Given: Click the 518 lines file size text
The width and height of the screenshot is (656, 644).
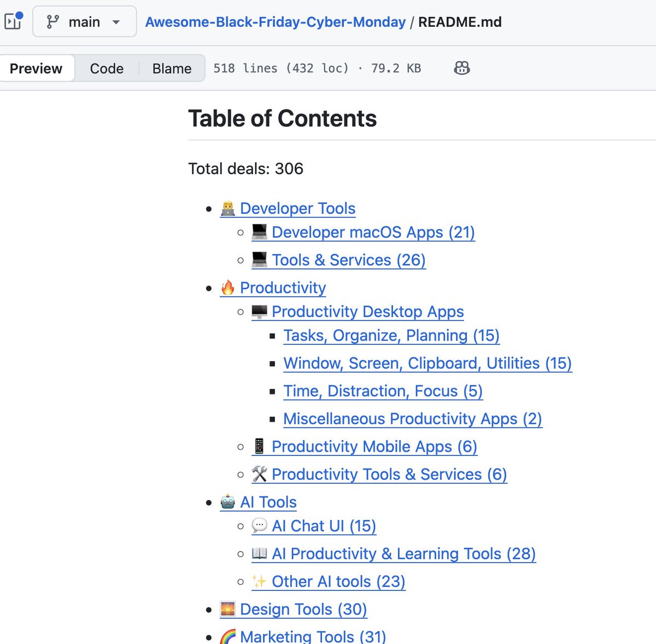Looking at the screenshot, I should [x=317, y=68].
